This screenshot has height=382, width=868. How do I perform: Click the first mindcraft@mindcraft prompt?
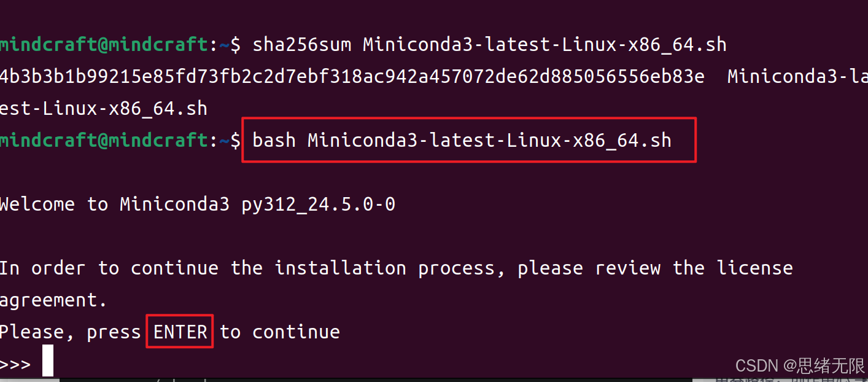click(105, 45)
